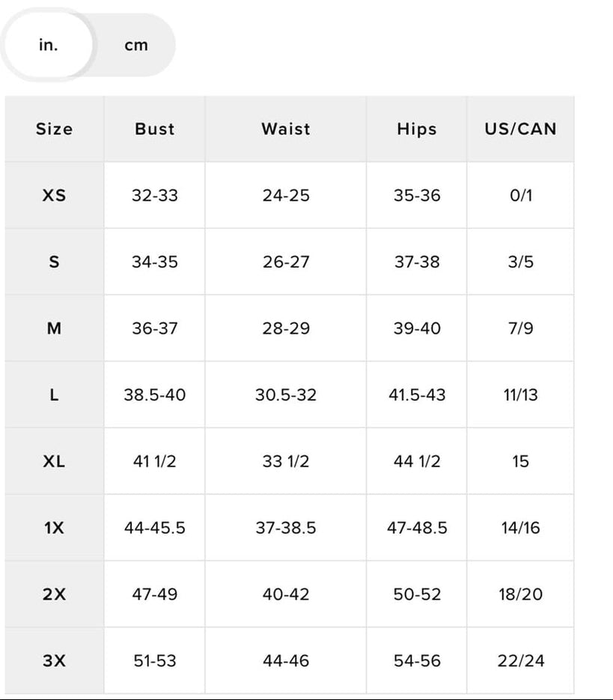Click the US/CAN column header
The image size is (613, 700).
(521, 129)
